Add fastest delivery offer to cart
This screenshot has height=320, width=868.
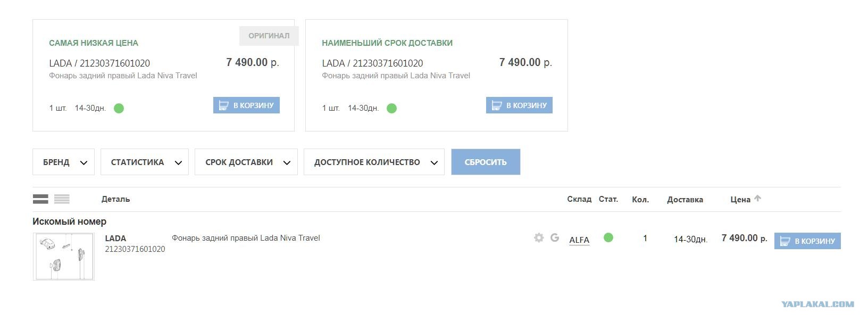pyautogui.click(x=519, y=105)
